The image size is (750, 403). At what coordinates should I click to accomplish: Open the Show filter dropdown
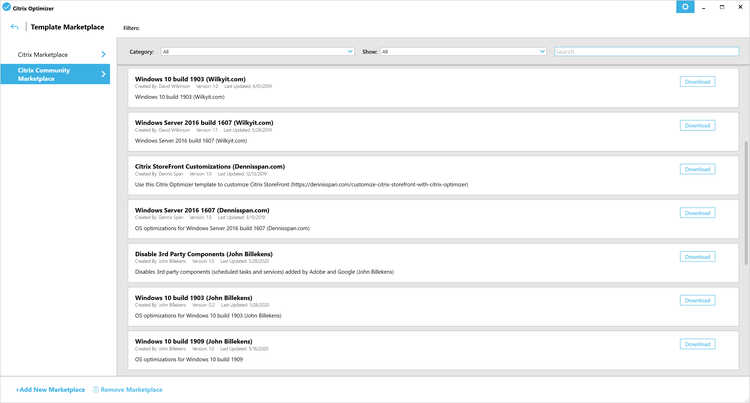463,52
